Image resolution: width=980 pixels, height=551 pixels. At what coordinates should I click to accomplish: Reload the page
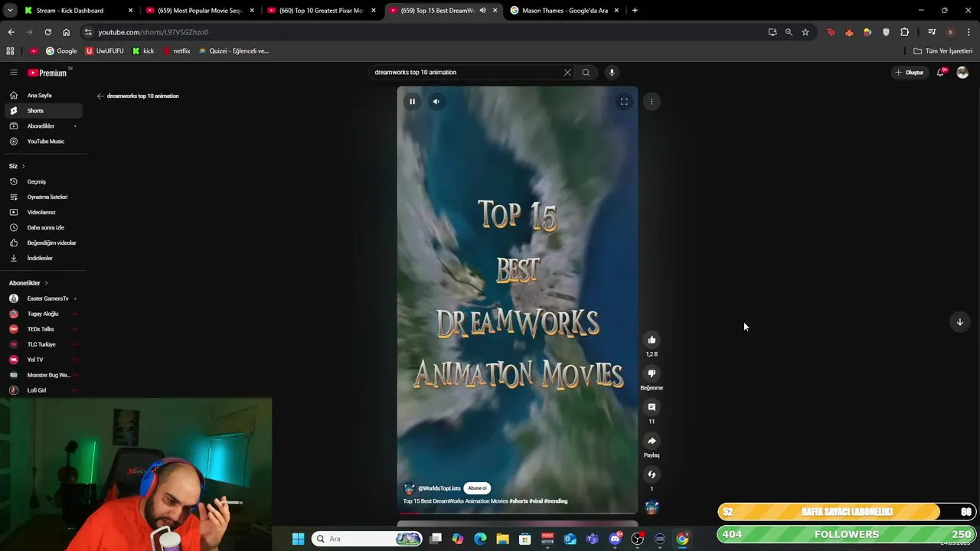click(47, 32)
